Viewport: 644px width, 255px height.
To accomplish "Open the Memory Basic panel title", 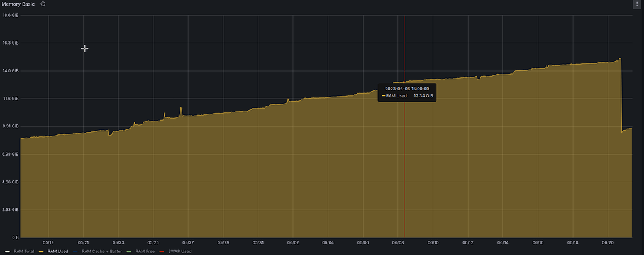I will tap(18, 4).
